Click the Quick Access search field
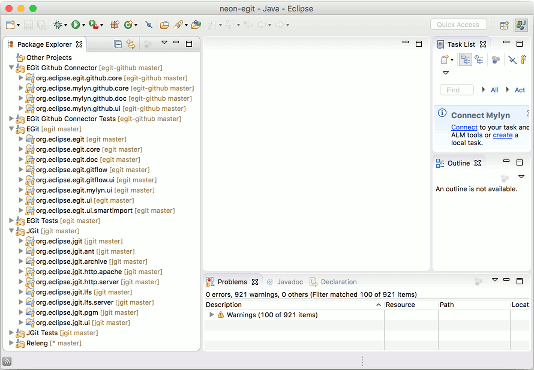Screen dimensions: 534x370 458,25
